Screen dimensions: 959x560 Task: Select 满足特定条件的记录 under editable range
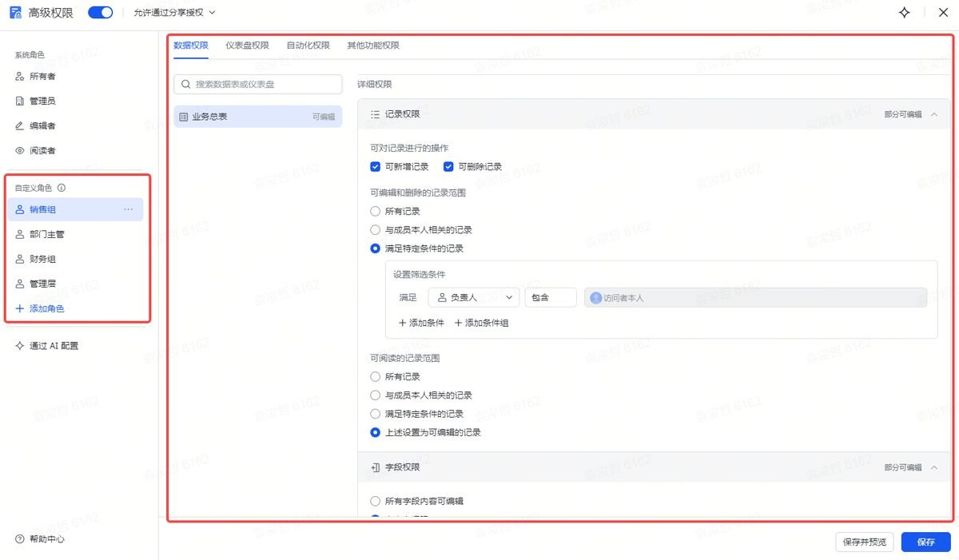click(x=375, y=248)
